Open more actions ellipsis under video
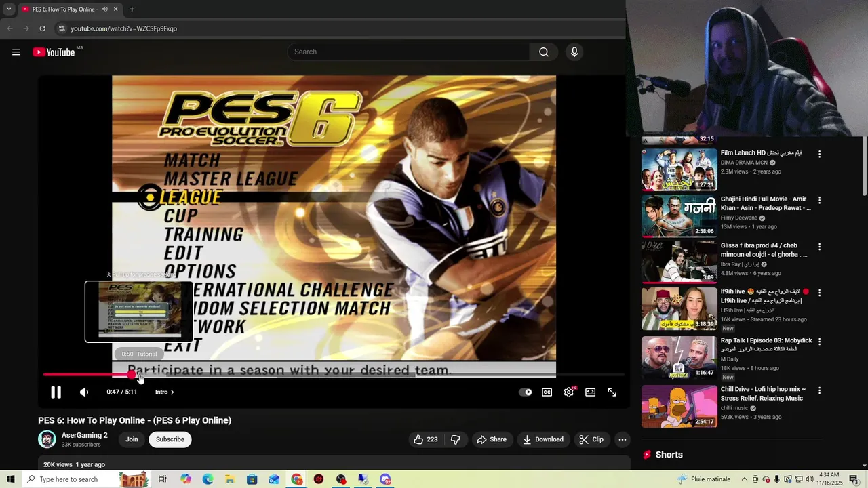Image resolution: width=868 pixels, height=488 pixels. pos(622,439)
